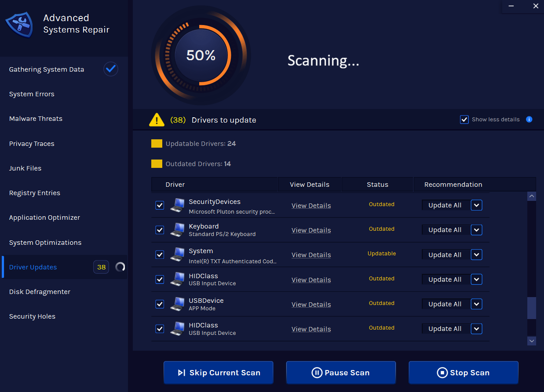Viewport: 544px width, 392px height.
Task: Select Driver Updates in the sidebar
Action: pyautogui.click(x=33, y=267)
